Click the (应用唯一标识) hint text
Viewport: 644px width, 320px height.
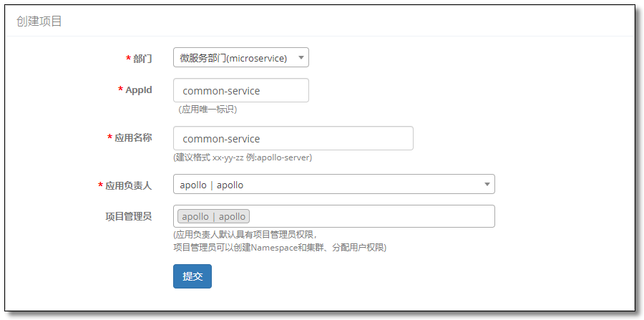pos(208,110)
